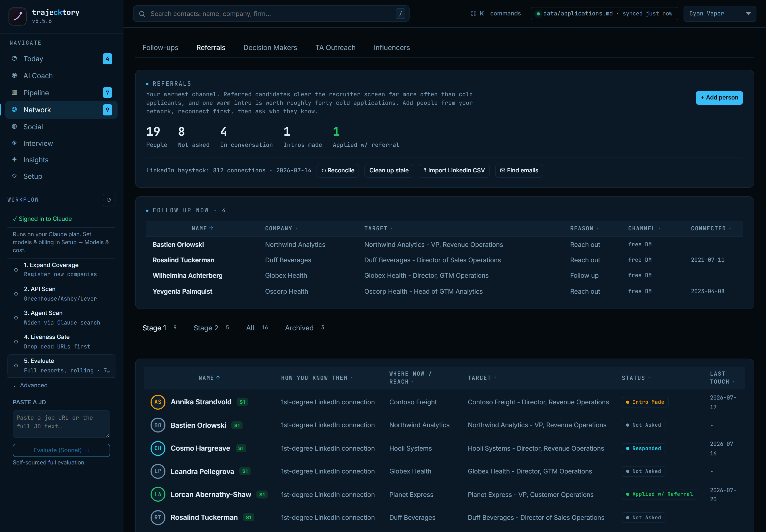766x532 pixels.
Task: Select step 3 Agent Scan radio circle
Action: 16,318
